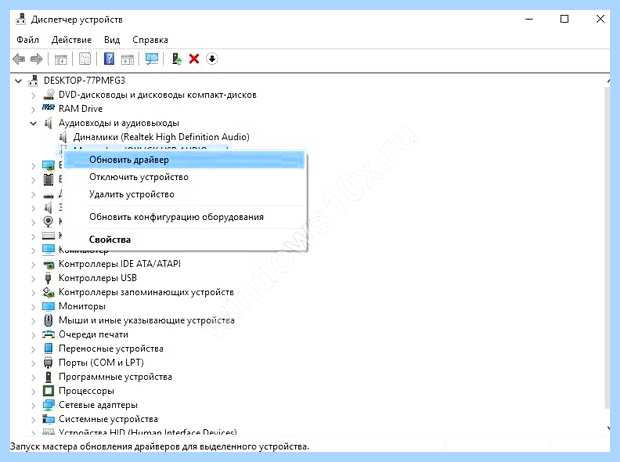This screenshot has width=620, height=462.
Task: Click the Back arrow toolbar icon
Action: pos(19,59)
